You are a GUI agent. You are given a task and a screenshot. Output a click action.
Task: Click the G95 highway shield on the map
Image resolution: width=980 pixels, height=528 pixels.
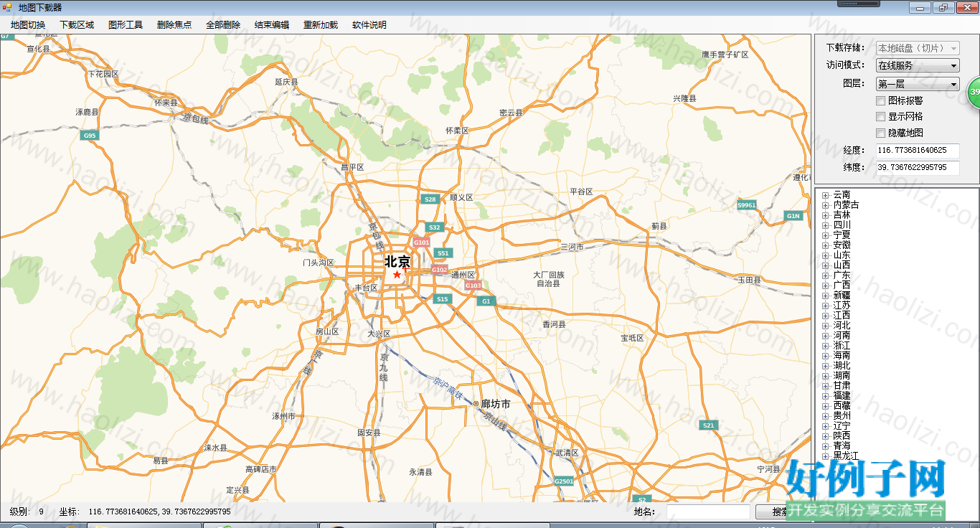point(90,136)
